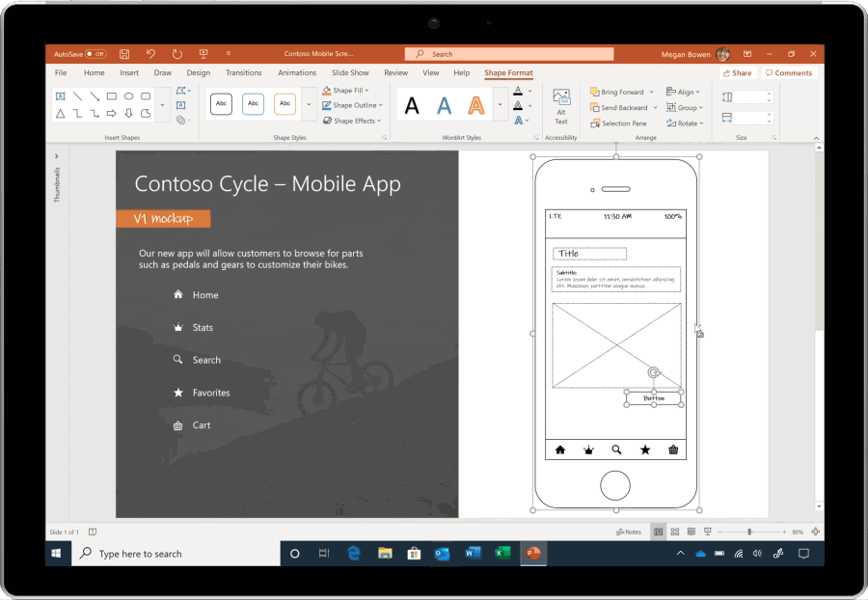Insert a text box from Insert Shapes

click(x=60, y=96)
